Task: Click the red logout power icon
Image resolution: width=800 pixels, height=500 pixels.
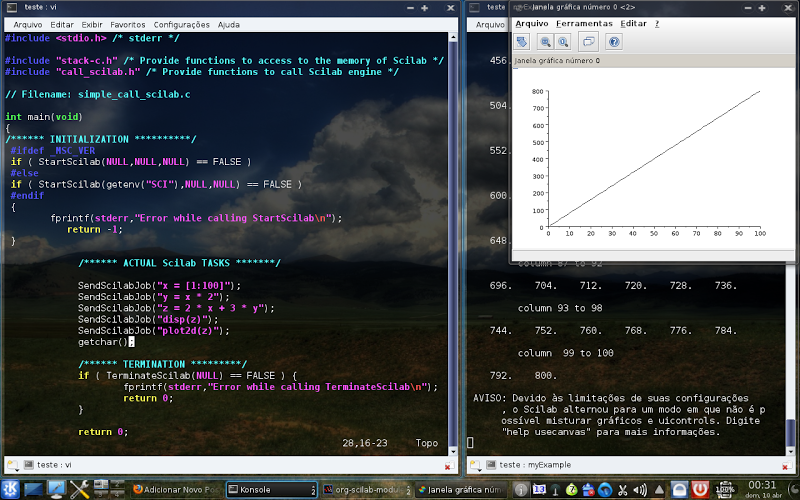Action: [x=699, y=490]
